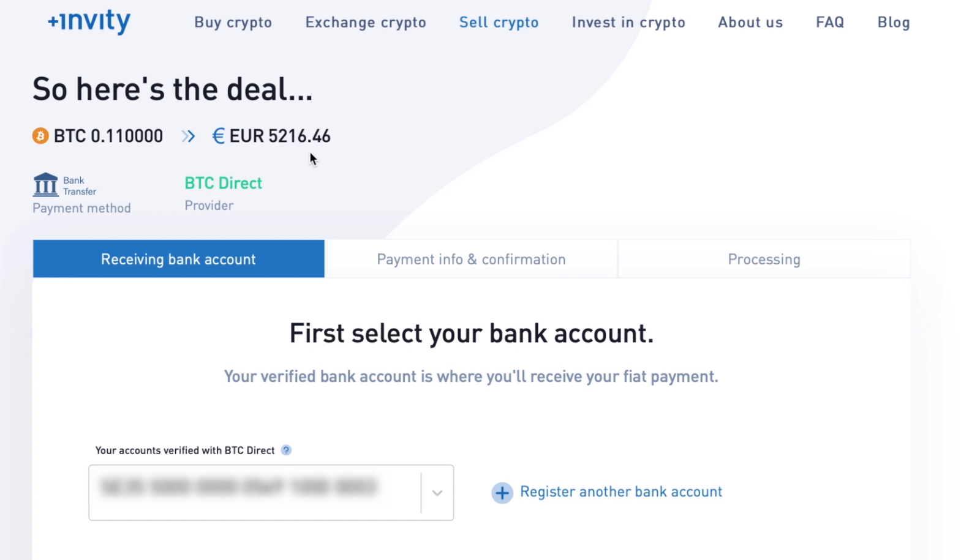Click the blue Euro symbol before 5216.46
Screen dimensions: 980x560
coord(218,136)
